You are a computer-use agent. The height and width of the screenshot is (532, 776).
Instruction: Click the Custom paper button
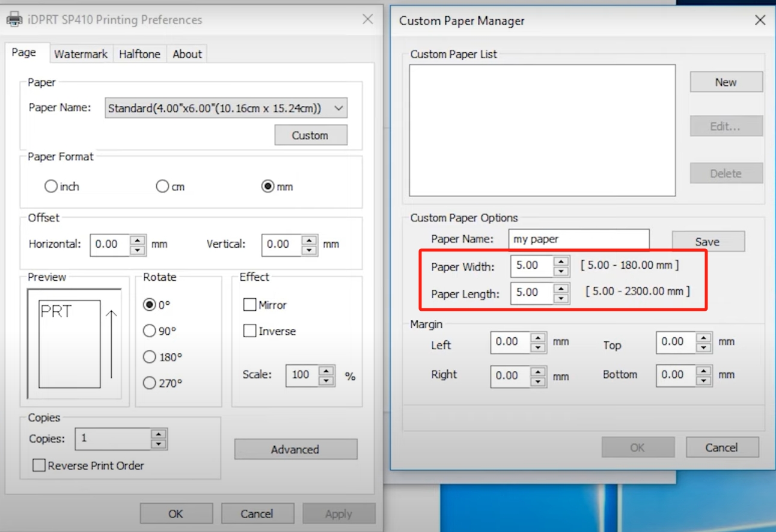point(310,135)
